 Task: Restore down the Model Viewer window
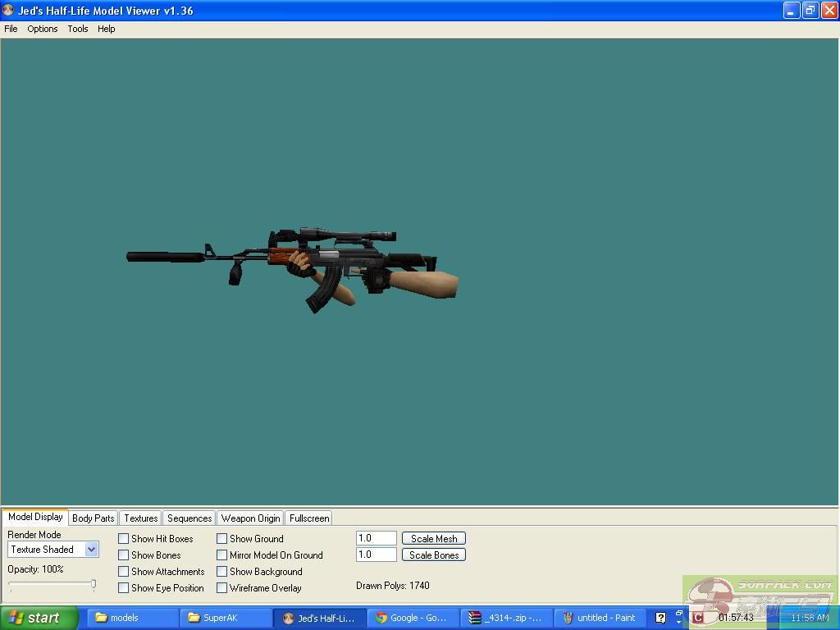(x=810, y=10)
